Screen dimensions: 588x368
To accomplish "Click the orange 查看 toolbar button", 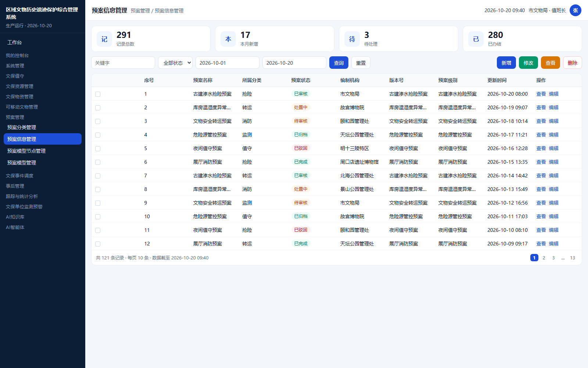I will (x=551, y=63).
